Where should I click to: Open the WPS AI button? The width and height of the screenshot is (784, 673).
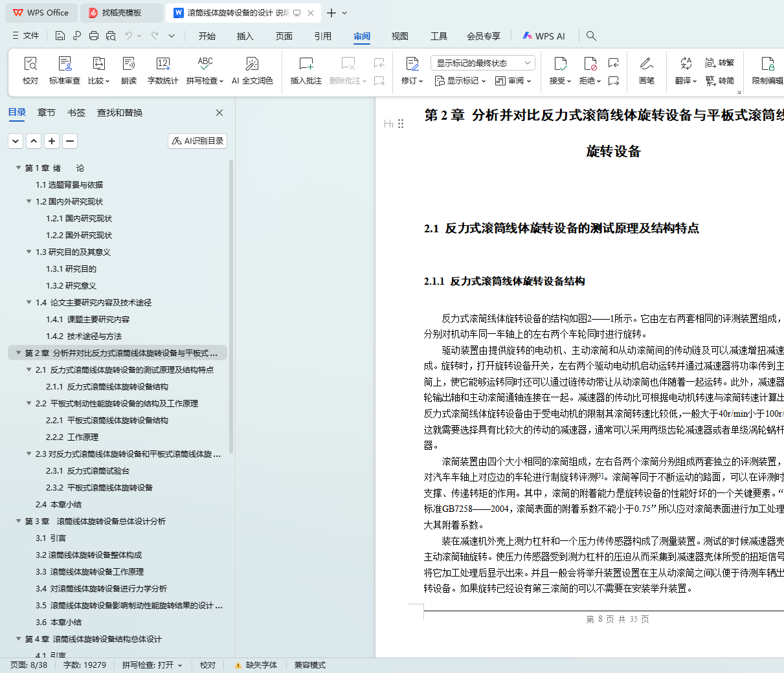pyautogui.click(x=544, y=36)
